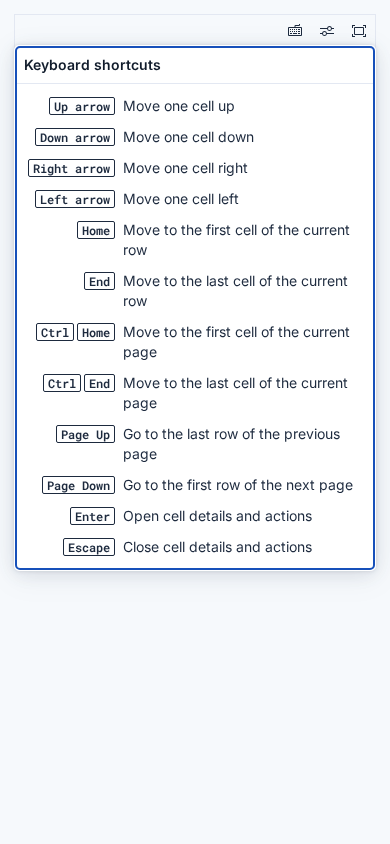Click the Page Up key badge
The width and height of the screenshot is (390, 844).
[86, 434]
